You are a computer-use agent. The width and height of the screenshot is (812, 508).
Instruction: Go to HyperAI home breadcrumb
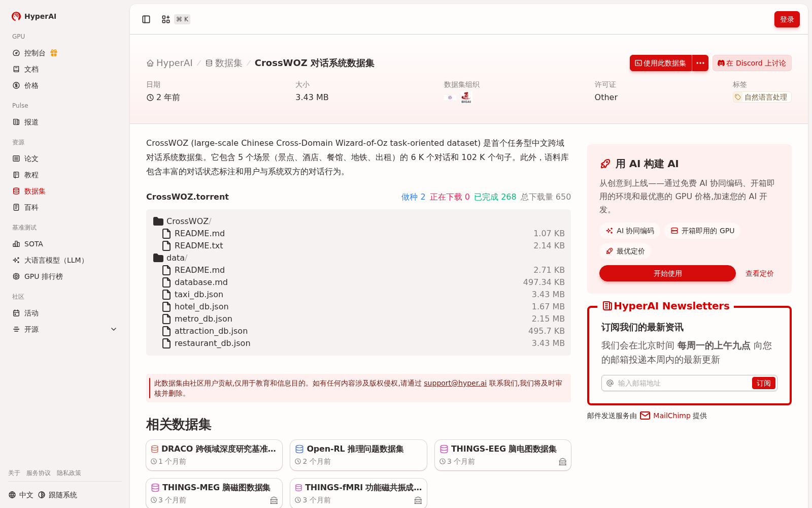click(x=170, y=63)
